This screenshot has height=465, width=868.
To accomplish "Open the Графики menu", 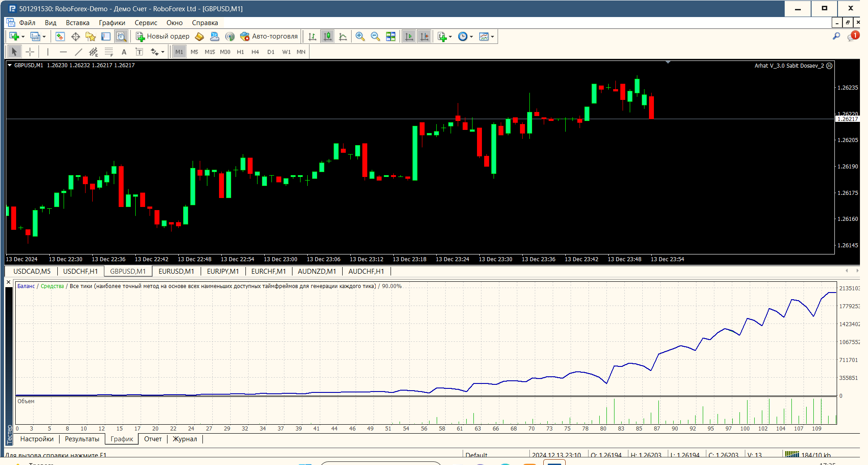I will click(112, 23).
